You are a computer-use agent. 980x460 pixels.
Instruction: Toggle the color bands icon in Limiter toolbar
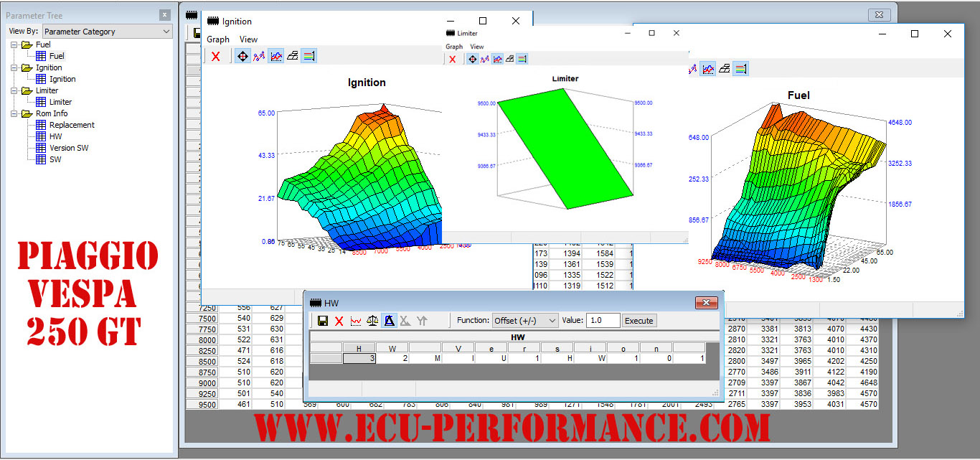click(522, 60)
